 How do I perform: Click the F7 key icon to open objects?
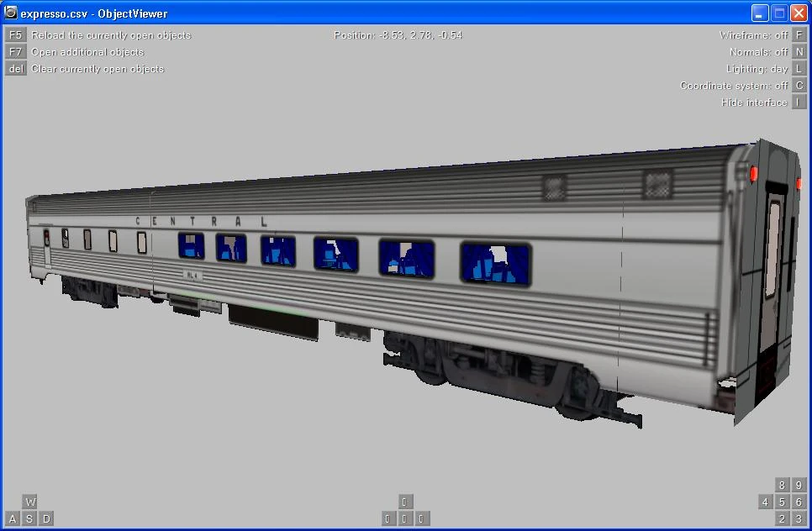click(15, 52)
